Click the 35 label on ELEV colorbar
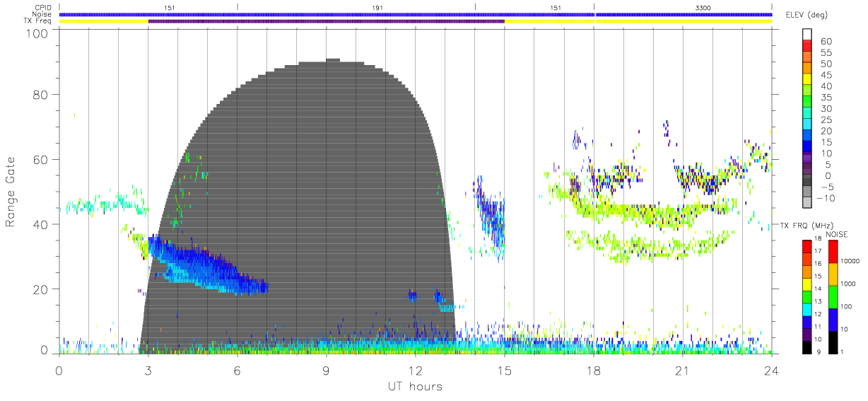Viewport: 868px width, 401px height. (825, 98)
